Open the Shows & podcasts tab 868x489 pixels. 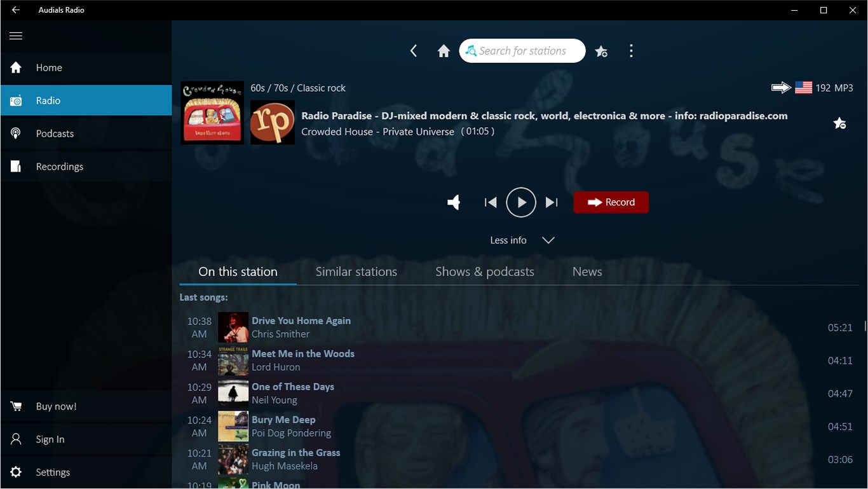click(485, 272)
